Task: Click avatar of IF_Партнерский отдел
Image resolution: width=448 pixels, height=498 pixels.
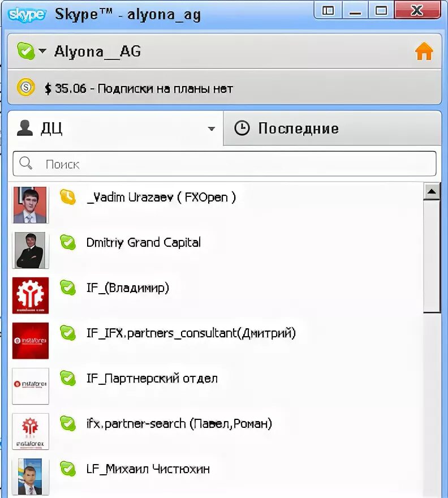Action: point(31,386)
